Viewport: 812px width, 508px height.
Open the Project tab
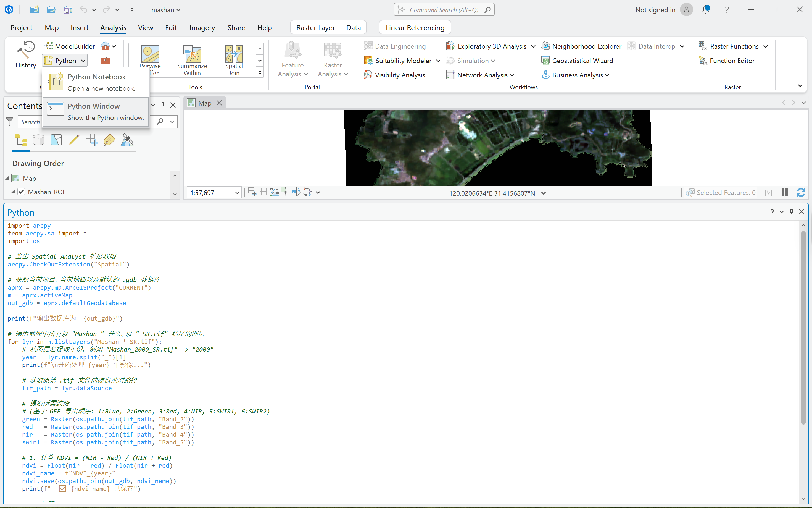pyautogui.click(x=22, y=28)
